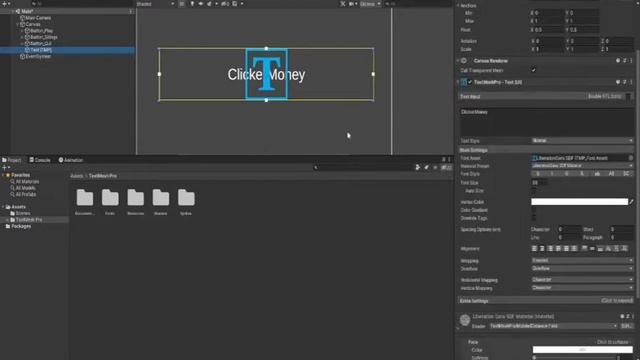Viewport: 640px width, 360px height.
Task: Switch to Project tab
Action: (x=11, y=160)
